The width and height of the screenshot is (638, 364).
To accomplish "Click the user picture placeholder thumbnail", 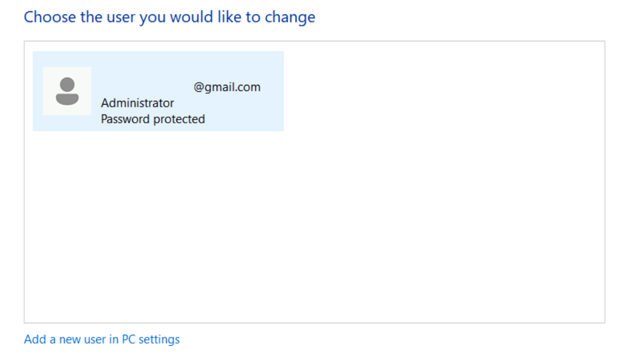I will tap(67, 91).
